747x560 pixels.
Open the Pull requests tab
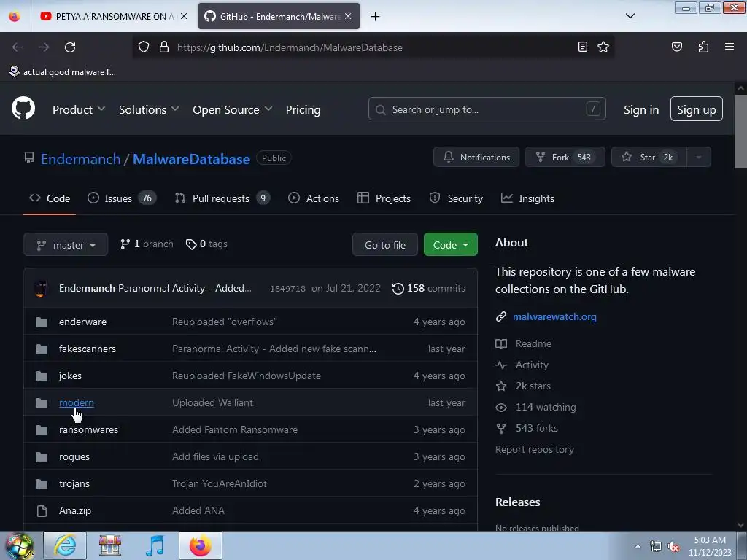[222, 198]
